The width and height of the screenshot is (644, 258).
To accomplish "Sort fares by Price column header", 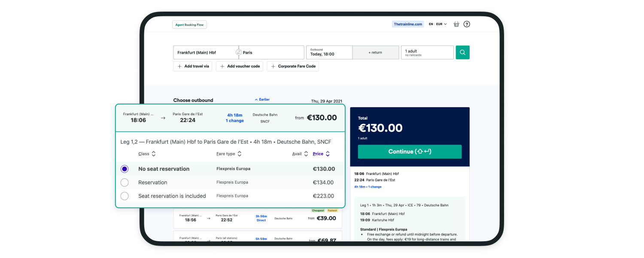I will (318, 154).
